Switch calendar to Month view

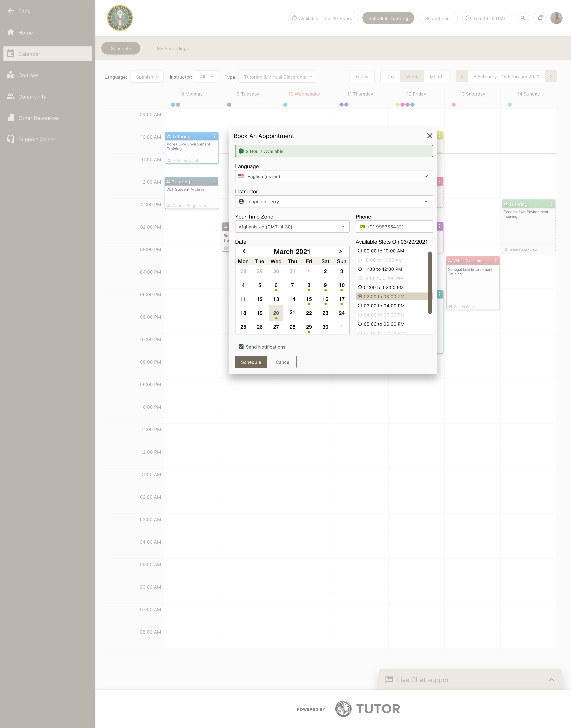point(436,76)
